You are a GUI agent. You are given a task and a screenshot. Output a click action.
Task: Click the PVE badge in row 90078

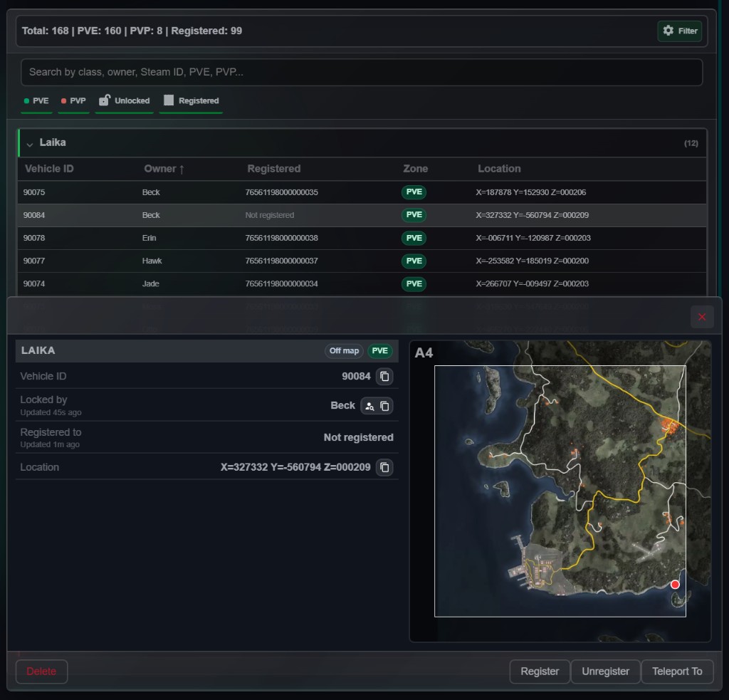tap(414, 238)
